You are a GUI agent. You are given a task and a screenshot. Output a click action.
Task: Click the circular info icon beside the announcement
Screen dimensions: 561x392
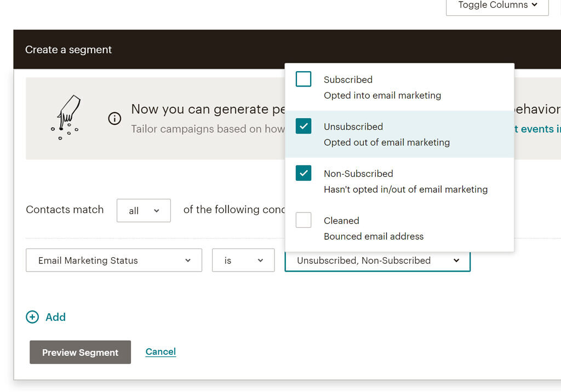115,118
